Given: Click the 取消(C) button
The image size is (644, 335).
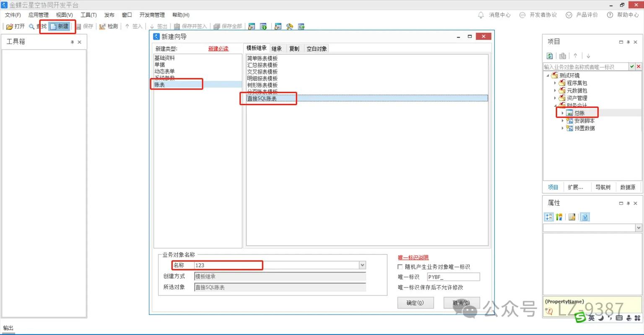Looking at the screenshot, I should 461,303.
